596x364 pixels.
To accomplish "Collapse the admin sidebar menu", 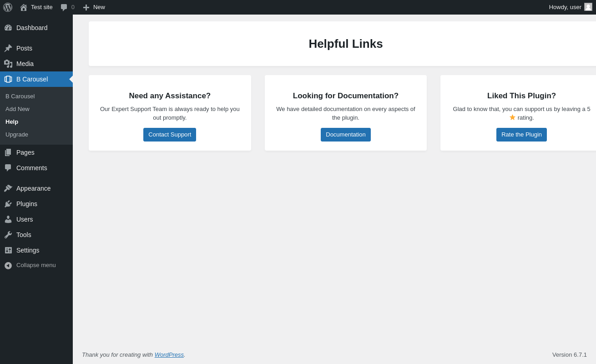I will pos(36,265).
